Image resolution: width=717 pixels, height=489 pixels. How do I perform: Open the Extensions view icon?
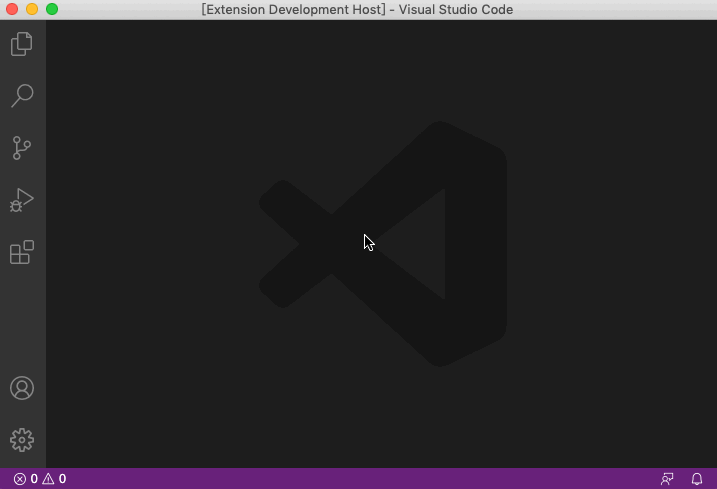click(x=21, y=252)
